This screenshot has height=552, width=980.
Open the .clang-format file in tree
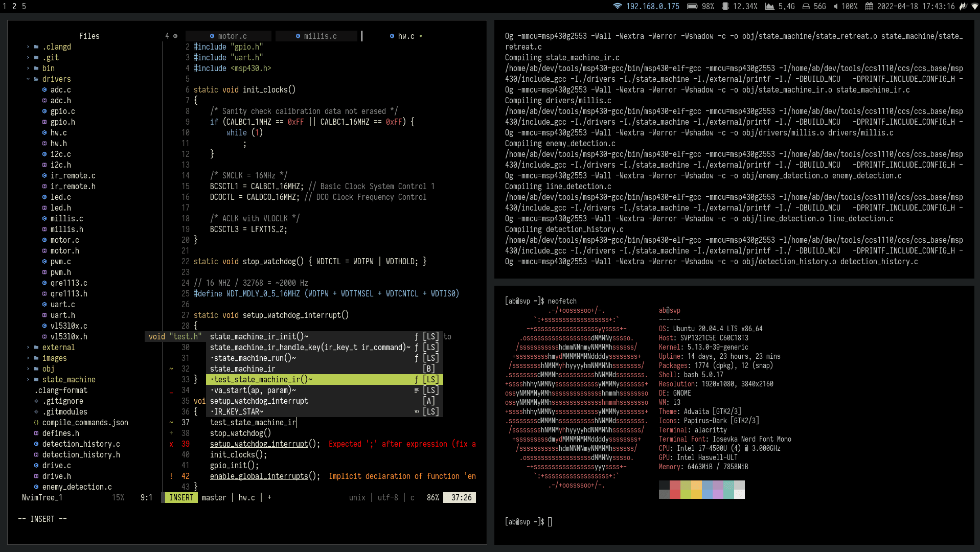coord(60,390)
